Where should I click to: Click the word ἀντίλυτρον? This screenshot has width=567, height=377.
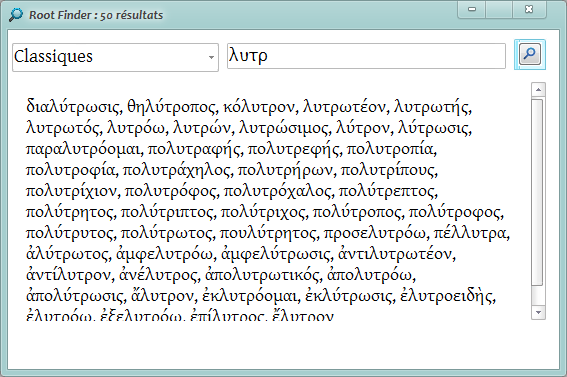coord(68,275)
